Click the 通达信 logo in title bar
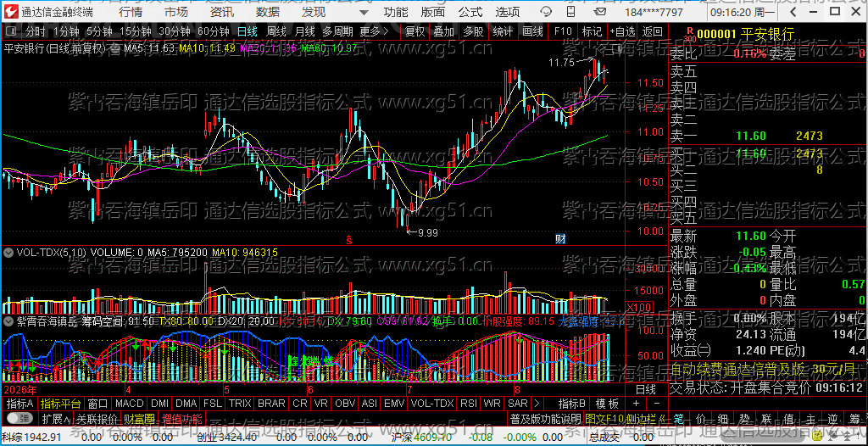The image size is (868, 446). tap(12, 12)
